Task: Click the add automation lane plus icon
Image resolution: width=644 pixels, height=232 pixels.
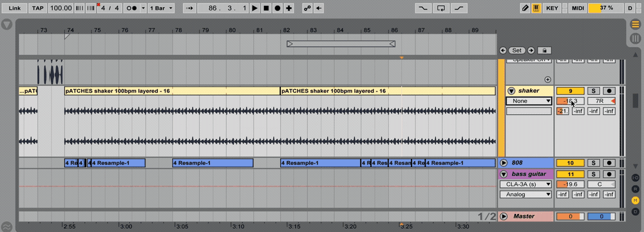Action: coord(547,79)
